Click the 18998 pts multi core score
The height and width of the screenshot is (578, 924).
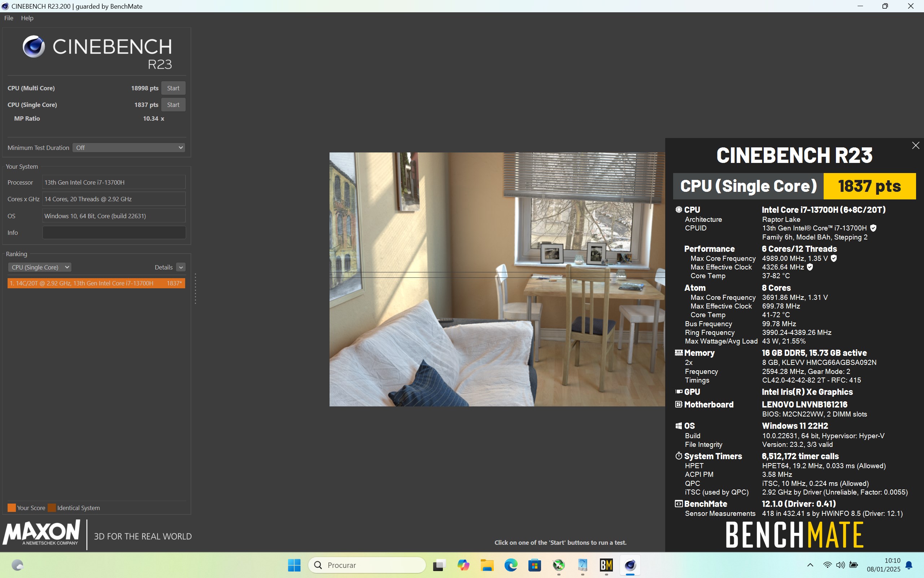(x=145, y=88)
